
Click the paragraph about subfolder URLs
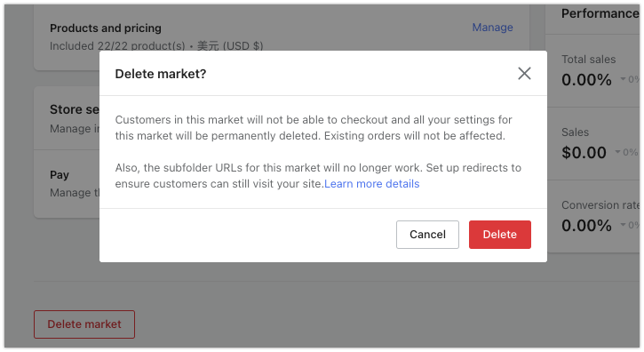click(x=318, y=176)
